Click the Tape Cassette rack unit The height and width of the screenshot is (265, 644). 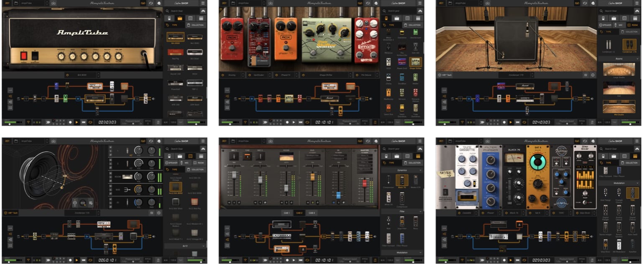pyautogui.click(x=467, y=177)
